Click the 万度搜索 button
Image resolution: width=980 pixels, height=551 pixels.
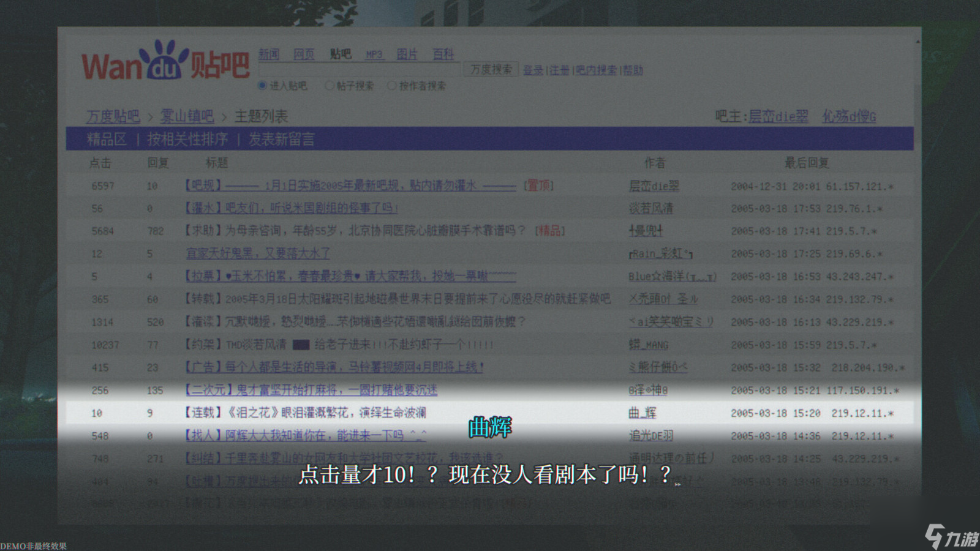(x=491, y=70)
